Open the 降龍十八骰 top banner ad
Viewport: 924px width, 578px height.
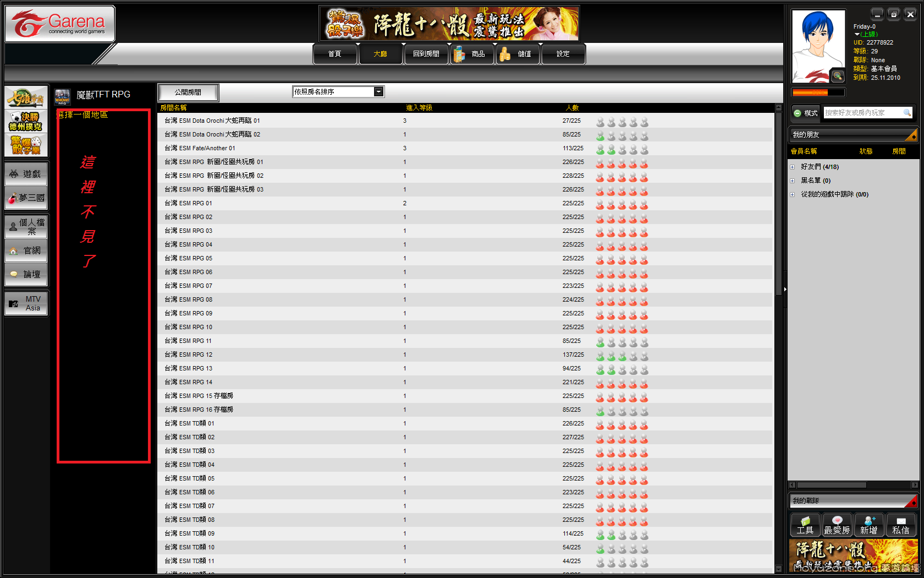(449, 24)
